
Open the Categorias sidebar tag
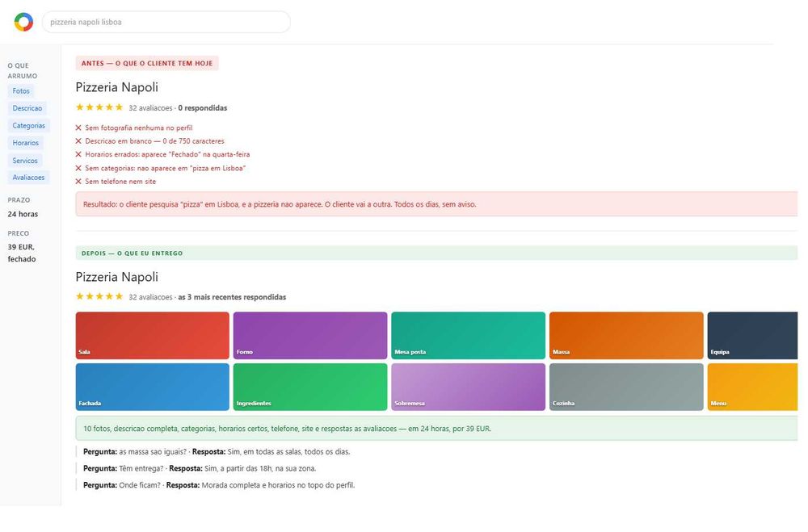click(x=29, y=126)
